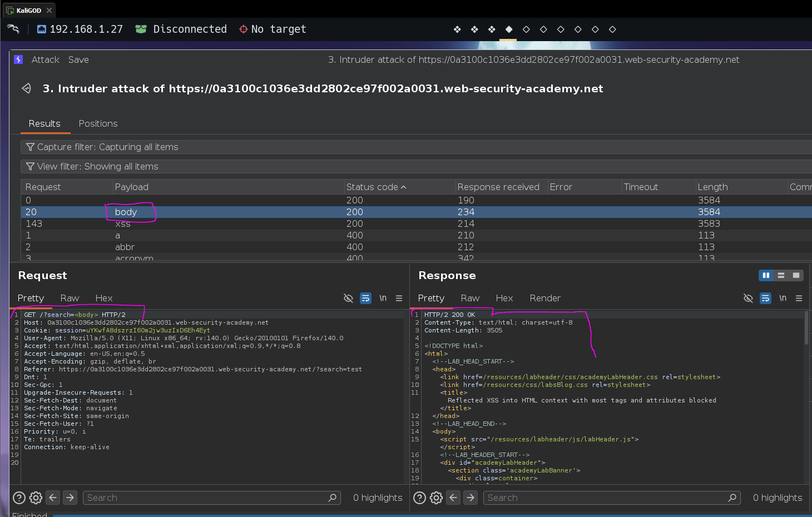Sort by Error column header
The width and height of the screenshot is (812, 517).
pyautogui.click(x=584, y=187)
